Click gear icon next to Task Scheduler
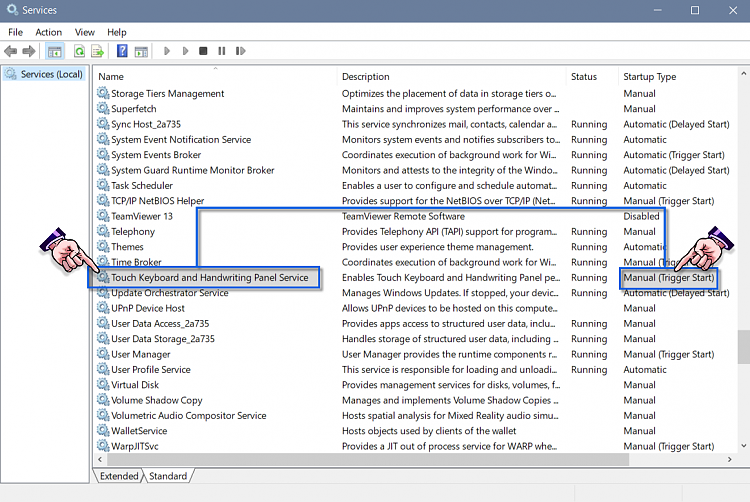This screenshot has width=750, height=502. [x=103, y=185]
